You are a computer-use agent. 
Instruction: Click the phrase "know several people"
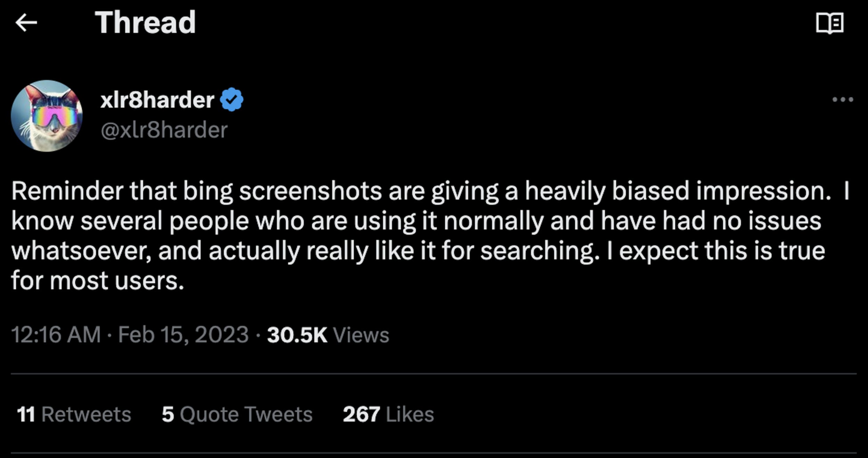click(130, 222)
